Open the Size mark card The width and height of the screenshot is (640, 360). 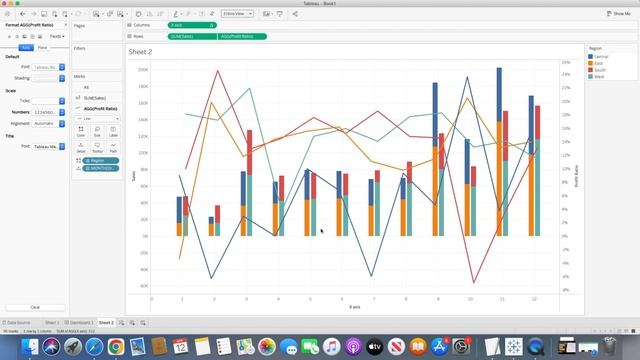point(97,131)
